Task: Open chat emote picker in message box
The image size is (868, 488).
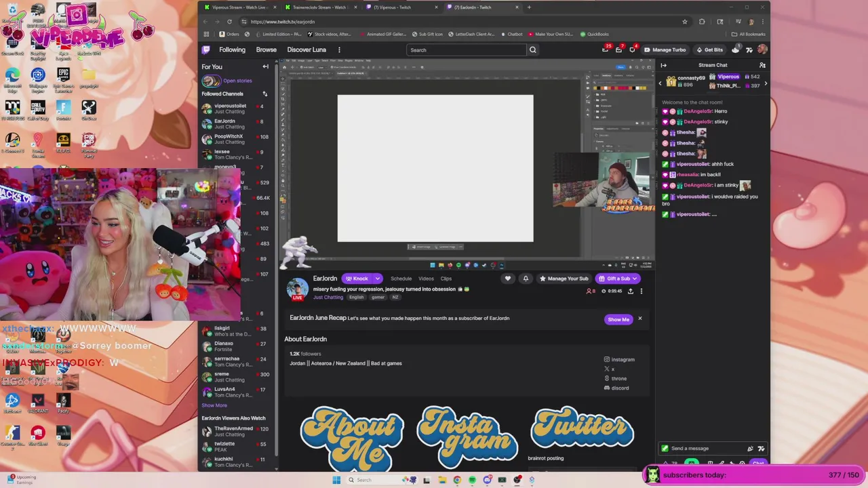Action: 761,448
